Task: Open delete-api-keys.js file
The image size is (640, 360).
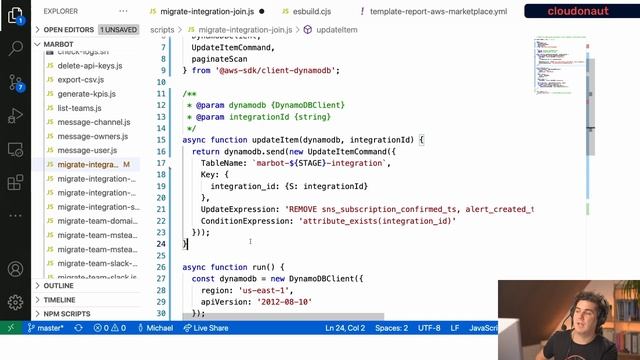Action: tap(90, 65)
